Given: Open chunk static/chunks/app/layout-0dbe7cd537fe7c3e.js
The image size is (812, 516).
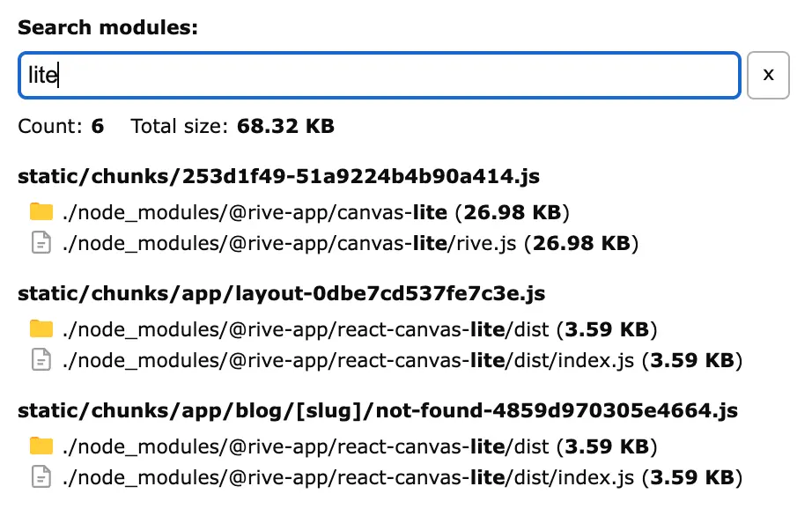Looking at the screenshot, I should coord(281,293).
